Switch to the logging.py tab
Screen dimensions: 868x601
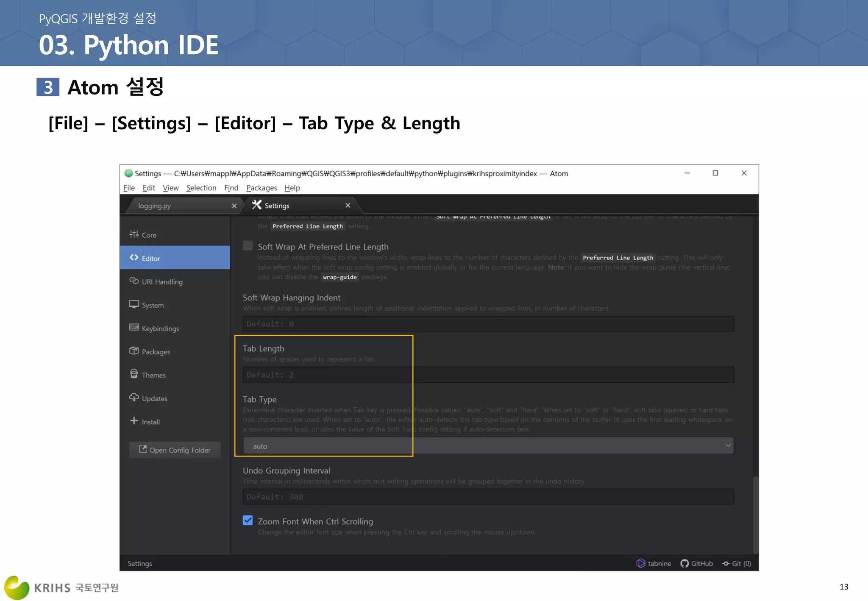pyautogui.click(x=154, y=206)
